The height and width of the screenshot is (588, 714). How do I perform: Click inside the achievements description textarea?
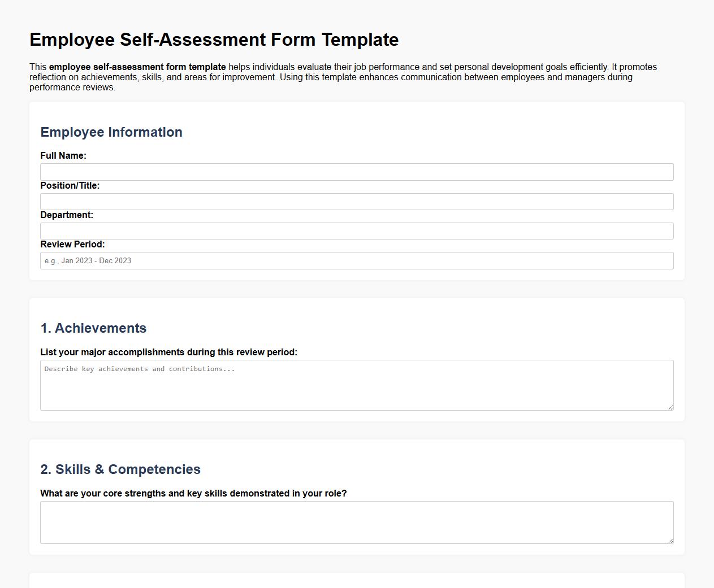point(356,384)
